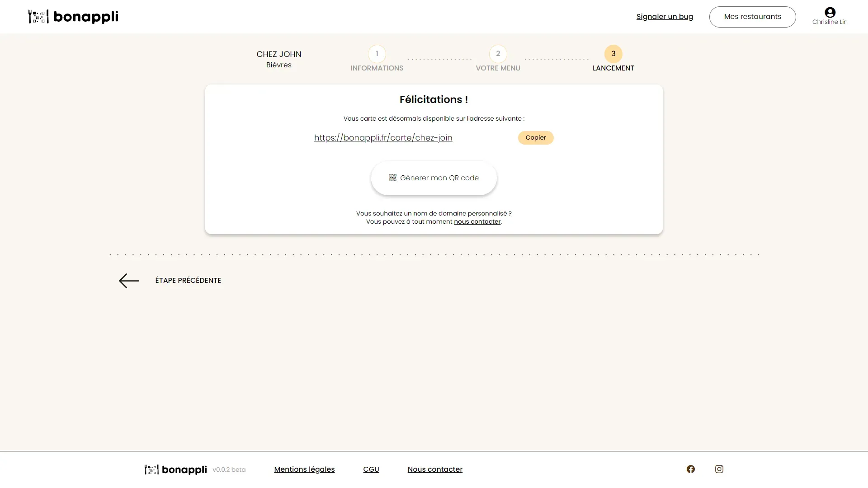Open the Instagram page icon
The height and width of the screenshot is (488, 868).
point(719,469)
